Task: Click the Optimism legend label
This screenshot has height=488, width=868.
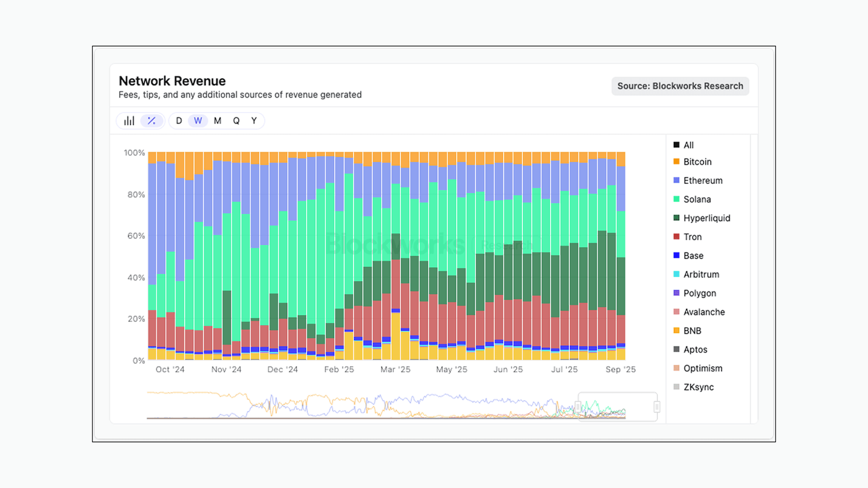Action: 703,369
